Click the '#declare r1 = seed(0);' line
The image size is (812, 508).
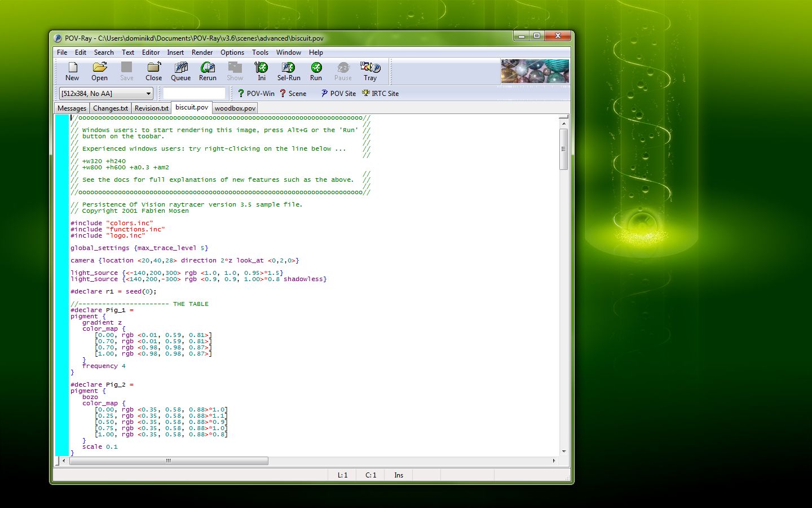[x=113, y=291]
